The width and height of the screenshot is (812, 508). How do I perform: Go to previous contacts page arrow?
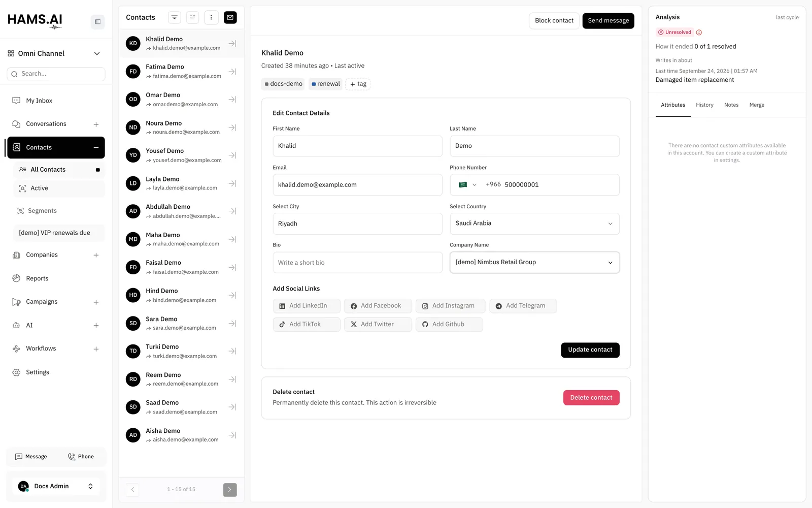pos(132,490)
